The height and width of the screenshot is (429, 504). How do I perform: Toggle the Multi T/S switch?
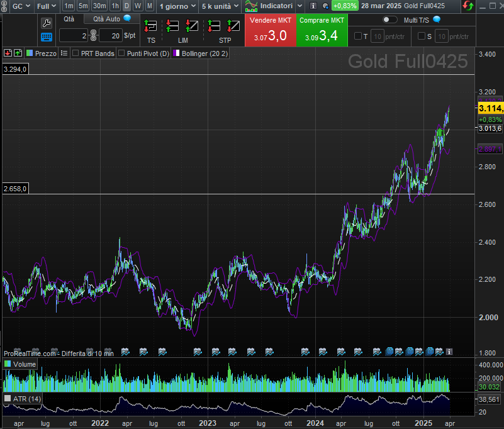click(390, 19)
